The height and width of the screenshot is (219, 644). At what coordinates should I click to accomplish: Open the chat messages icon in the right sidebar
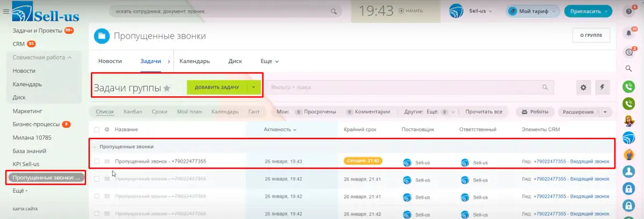(629, 52)
